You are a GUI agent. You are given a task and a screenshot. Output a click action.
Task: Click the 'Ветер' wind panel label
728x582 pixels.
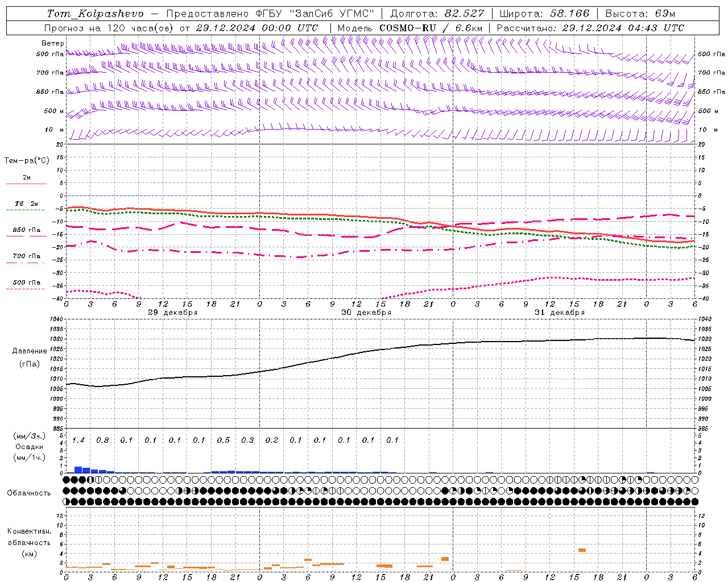click(53, 43)
